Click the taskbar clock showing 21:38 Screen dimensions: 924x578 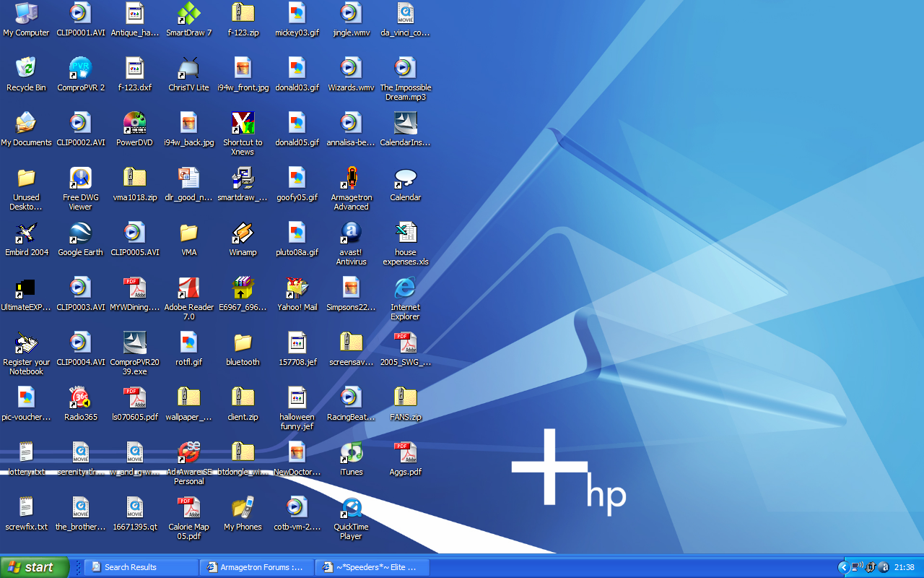905,567
